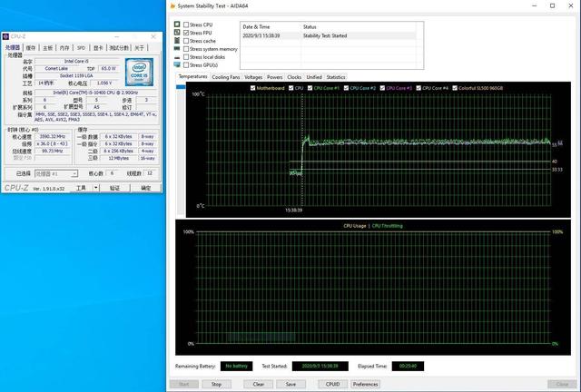
Task: Maximize the AIDA64 System Stability Test window
Action: point(552,6)
